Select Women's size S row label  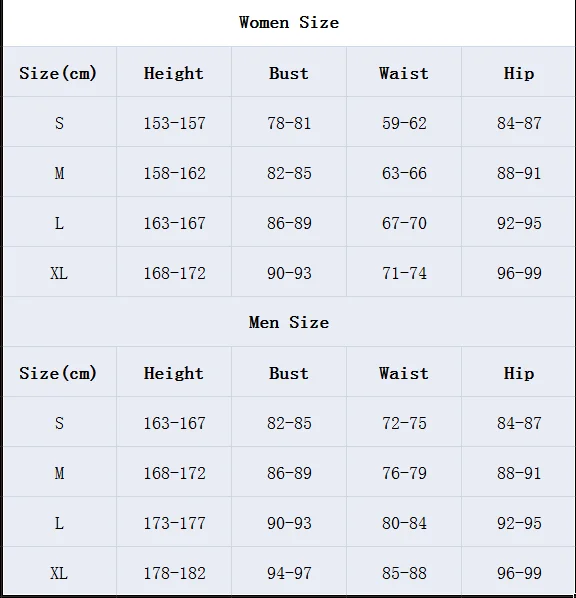tap(59, 123)
